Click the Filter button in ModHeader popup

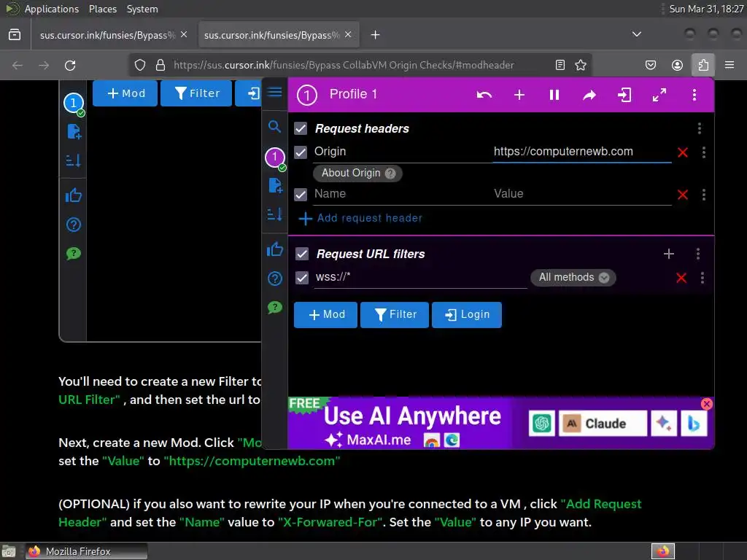point(395,315)
